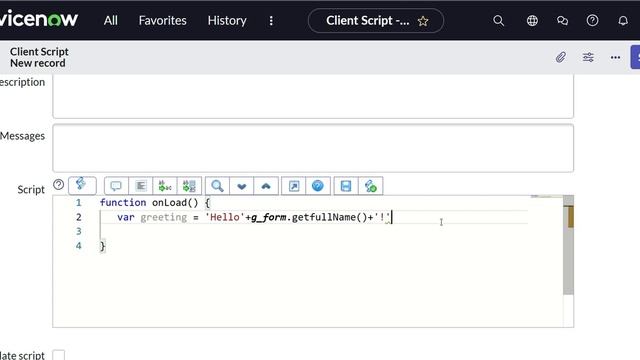Screen dimensions: 640x360
Task: Open the vertical dots overflow menu
Action: point(271,21)
